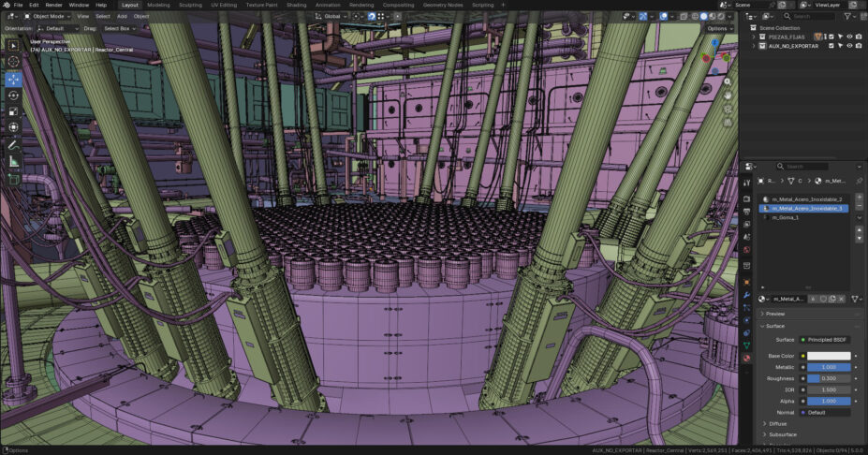Open the Object Data properties tab
Image resolution: width=868 pixels, height=455 pixels.
tap(747, 345)
